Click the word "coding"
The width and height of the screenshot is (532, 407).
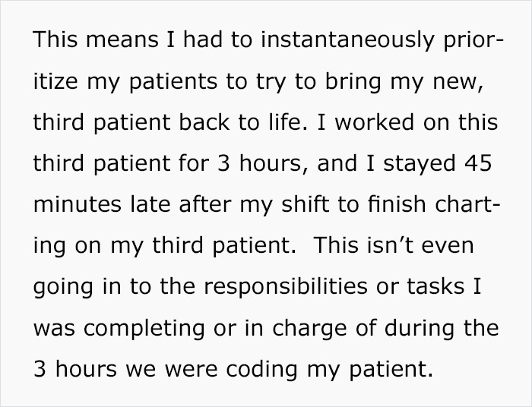point(262,370)
